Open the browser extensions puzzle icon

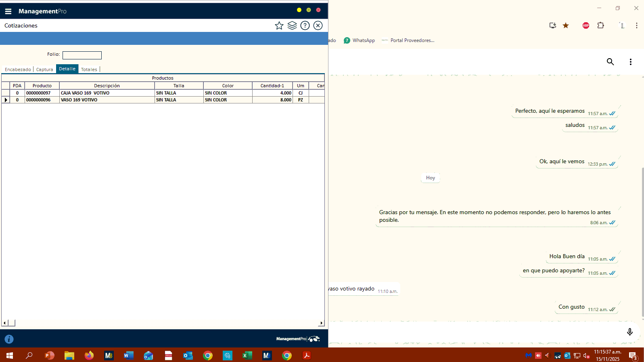(x=600, y=25)
